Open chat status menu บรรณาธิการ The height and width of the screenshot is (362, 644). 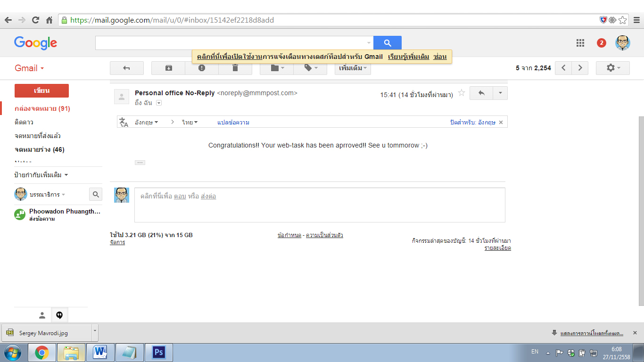coord(47,194)
